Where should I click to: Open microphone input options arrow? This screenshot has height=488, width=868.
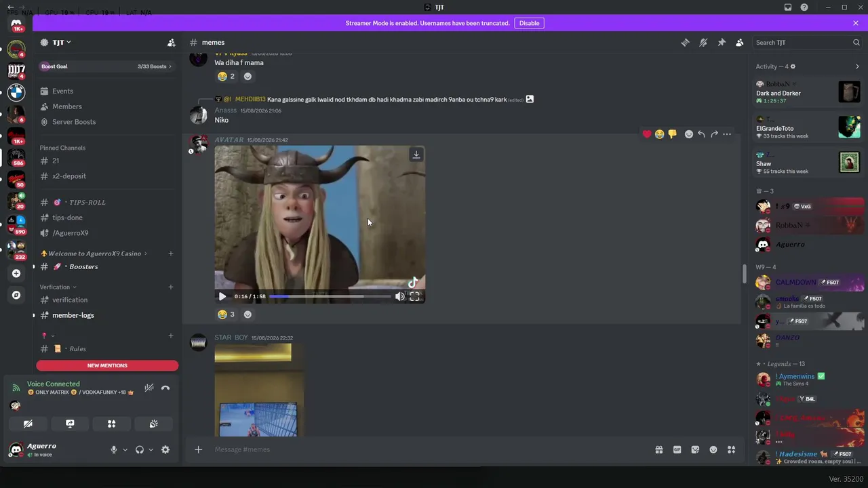(x=125, y=449)
